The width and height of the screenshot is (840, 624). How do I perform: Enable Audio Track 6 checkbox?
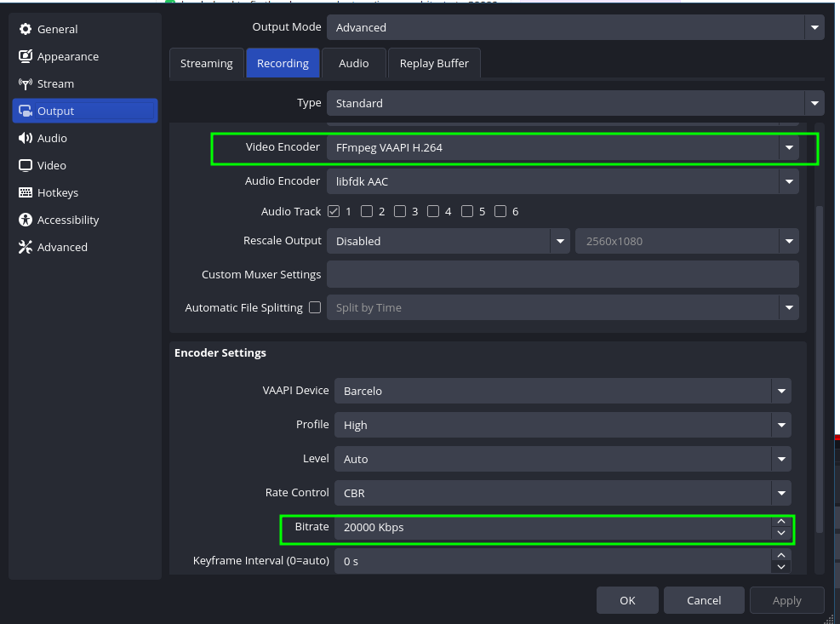pos(500,211)
